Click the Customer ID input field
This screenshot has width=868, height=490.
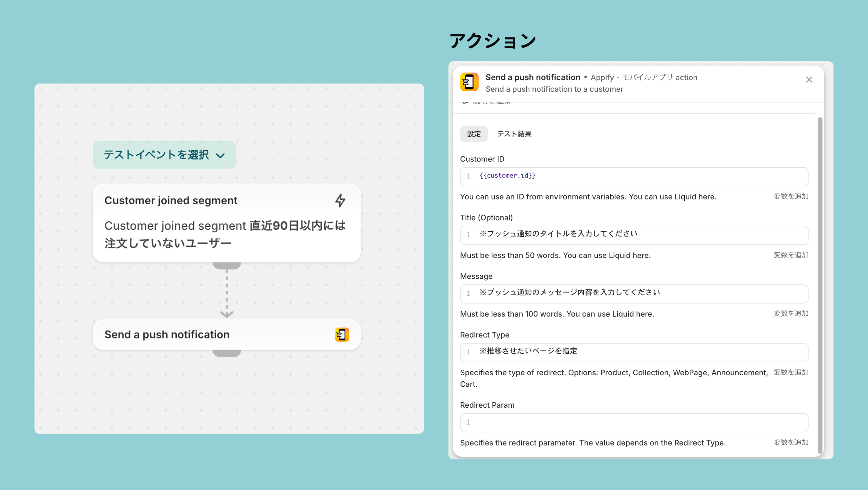tap(633, 176)
